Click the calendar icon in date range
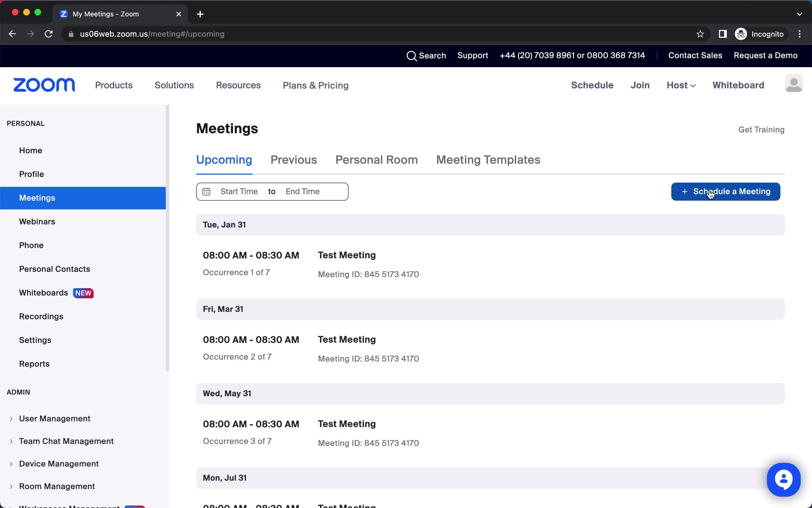The height and width of the screenshot is (508, 812). coord(206,192)
